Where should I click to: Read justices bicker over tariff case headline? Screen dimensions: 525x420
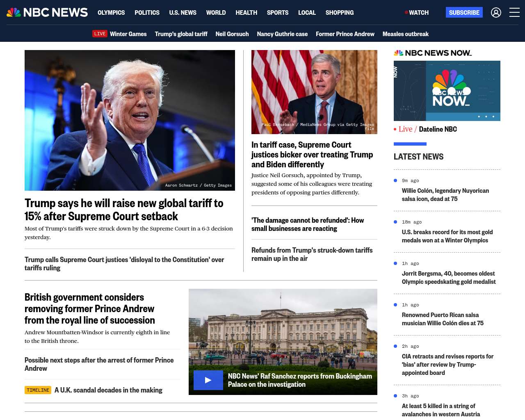click(312, 155)
